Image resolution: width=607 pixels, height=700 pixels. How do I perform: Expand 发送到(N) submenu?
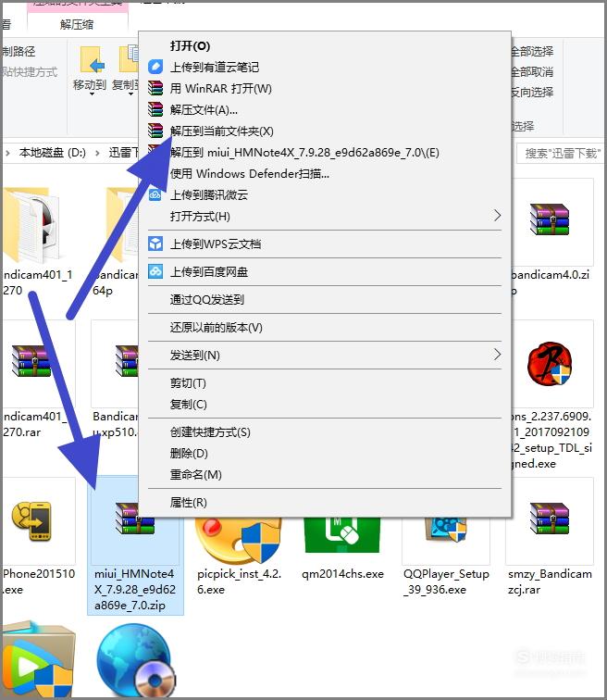coord(325,356)
